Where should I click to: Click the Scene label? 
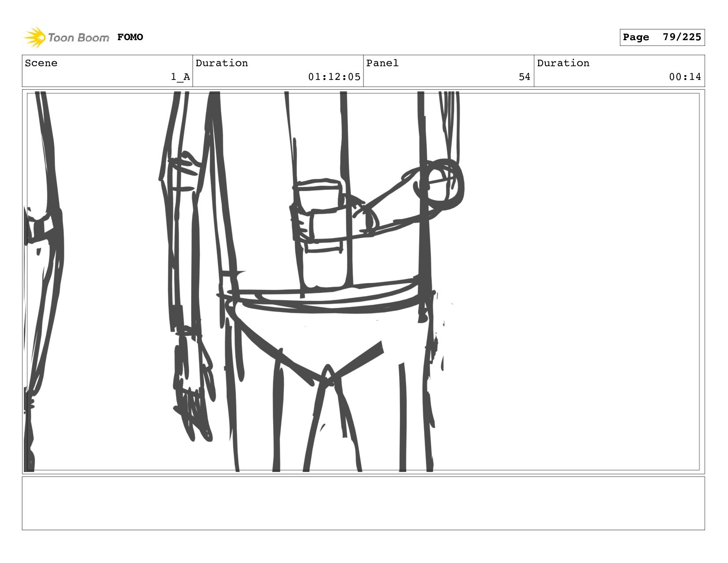click(x=41, y=63)
